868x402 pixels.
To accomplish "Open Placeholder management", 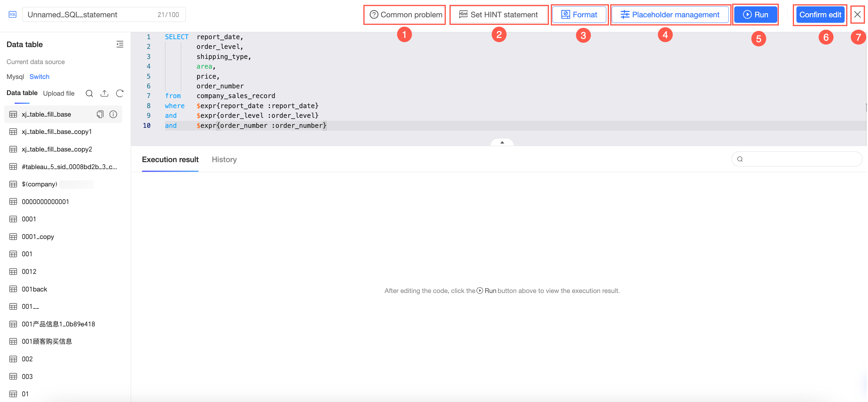I will click(x=670, y=15).
